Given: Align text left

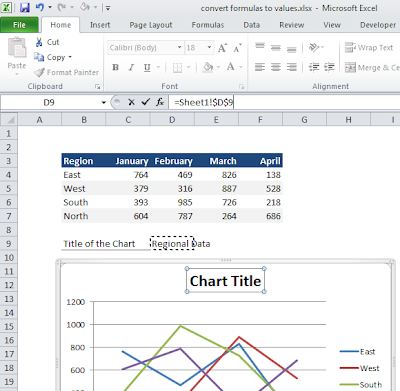Looking at the screenshot, I should [260, 67].
